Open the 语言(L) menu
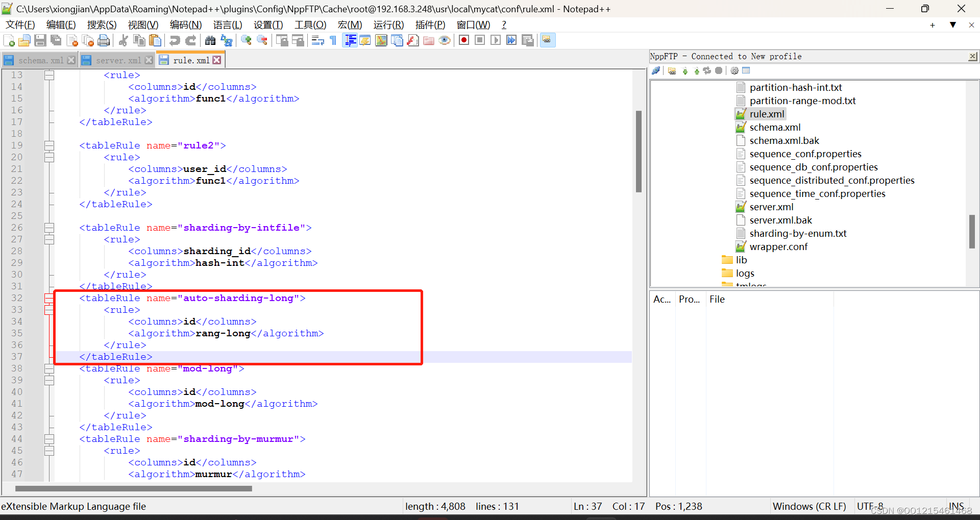Screen dimensions: 980x520 coord(228,24)
